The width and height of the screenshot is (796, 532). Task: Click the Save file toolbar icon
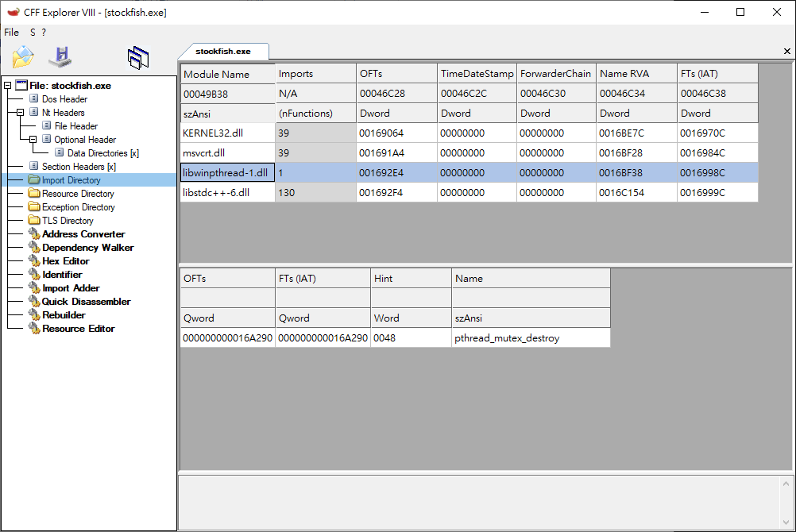click(60, 57)
